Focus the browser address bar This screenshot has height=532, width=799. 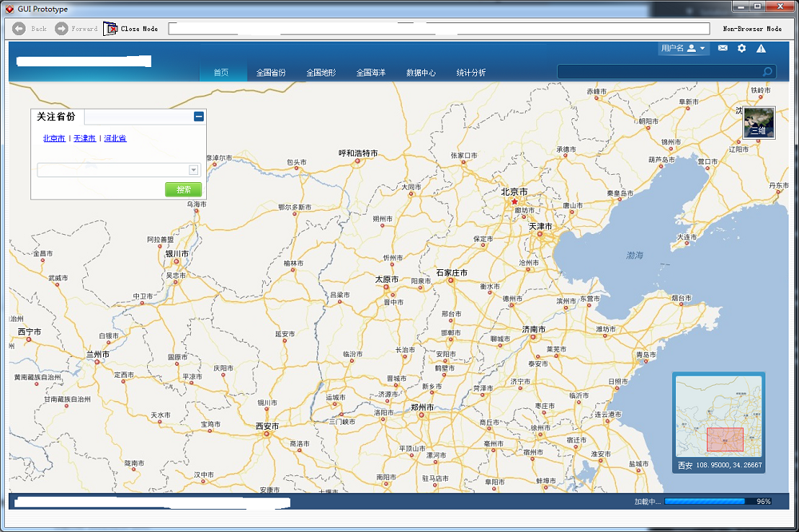(439, 29)
